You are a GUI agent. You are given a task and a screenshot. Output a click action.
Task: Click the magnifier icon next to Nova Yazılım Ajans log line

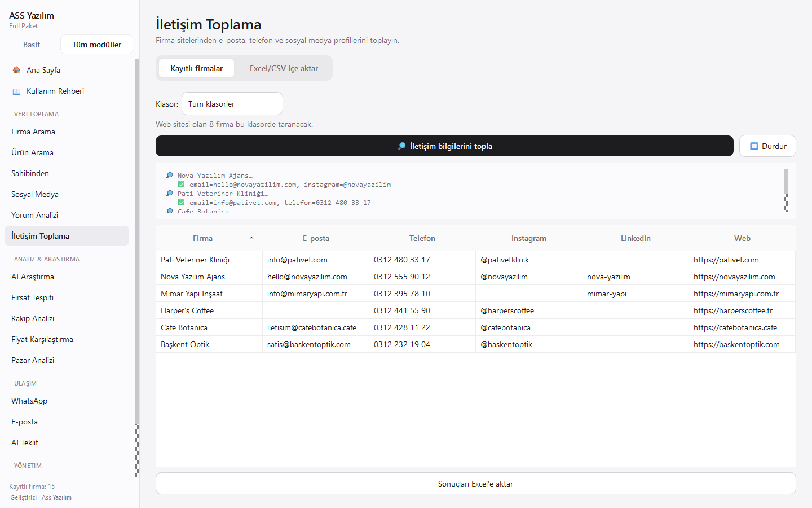[x=169, y=176]
